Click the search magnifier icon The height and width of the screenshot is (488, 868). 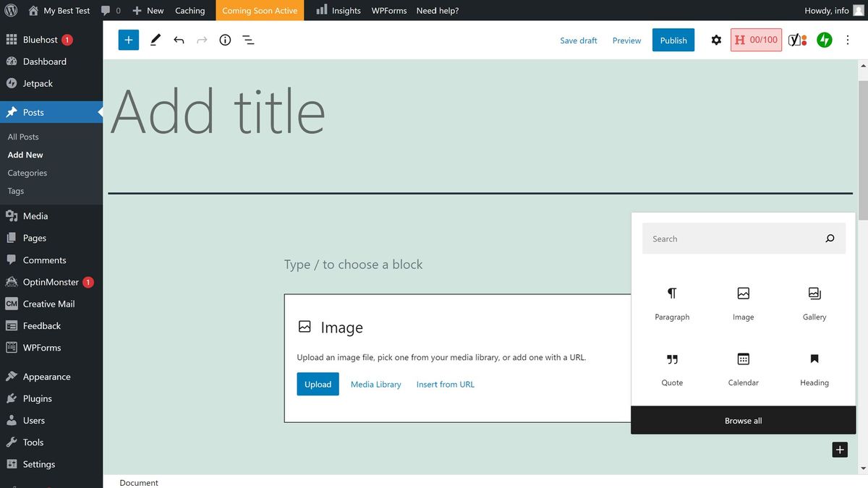[x=830, y=239]
